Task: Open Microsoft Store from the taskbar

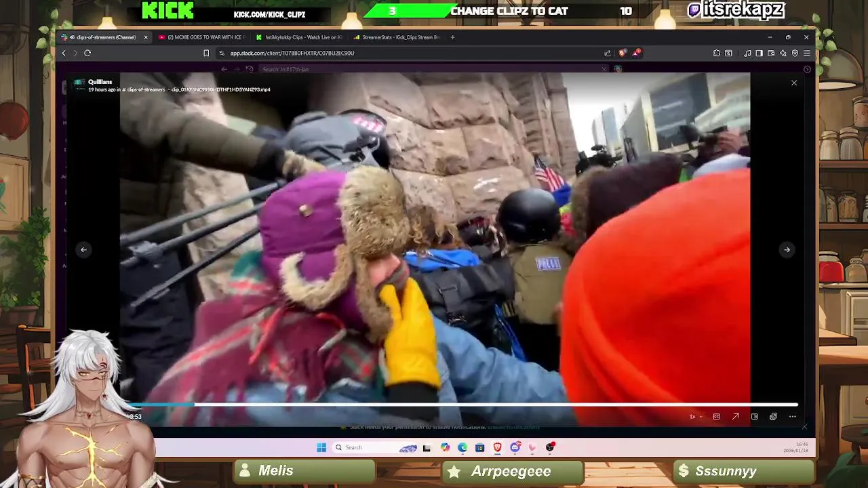Action: coord(479,447)
